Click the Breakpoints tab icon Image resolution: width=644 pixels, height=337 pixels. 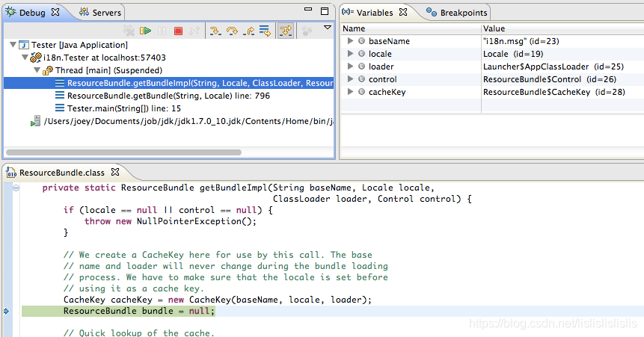432,12
